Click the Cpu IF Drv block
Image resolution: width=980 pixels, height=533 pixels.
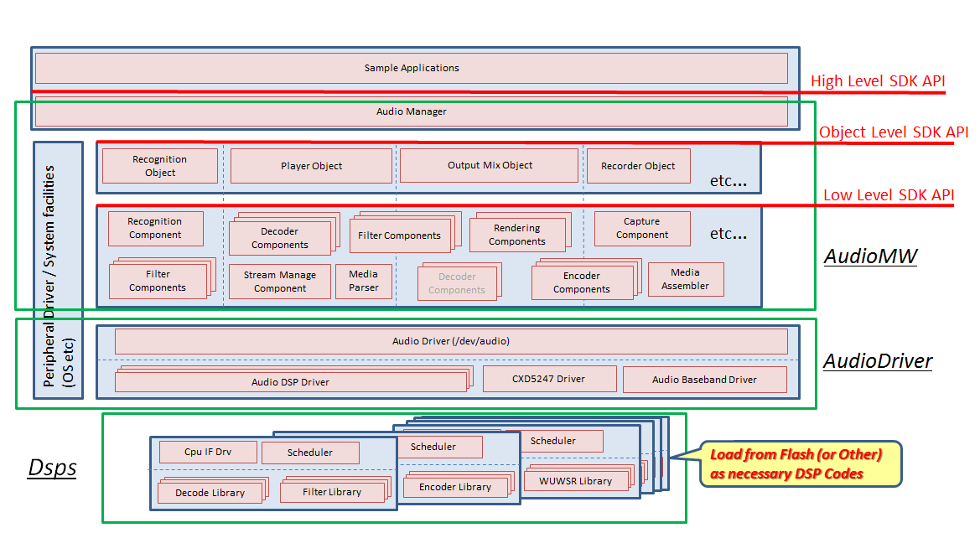point(207,452)
